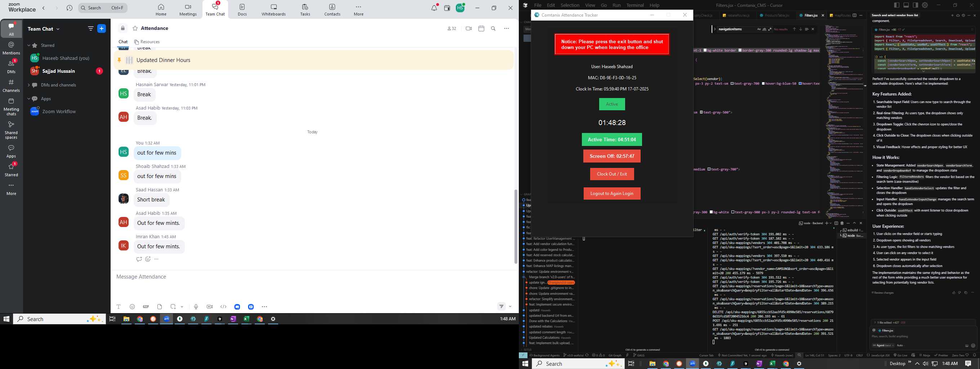Open Terminal menu in Cursor
The height and width of the screenshot is (369, 980).
click(x=635, y=5)
